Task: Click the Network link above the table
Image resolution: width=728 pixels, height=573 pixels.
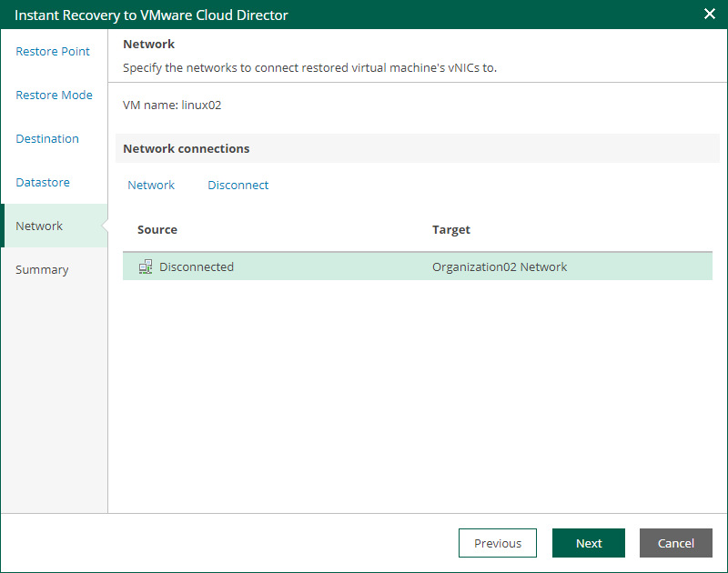Action: tap(151, 186)
